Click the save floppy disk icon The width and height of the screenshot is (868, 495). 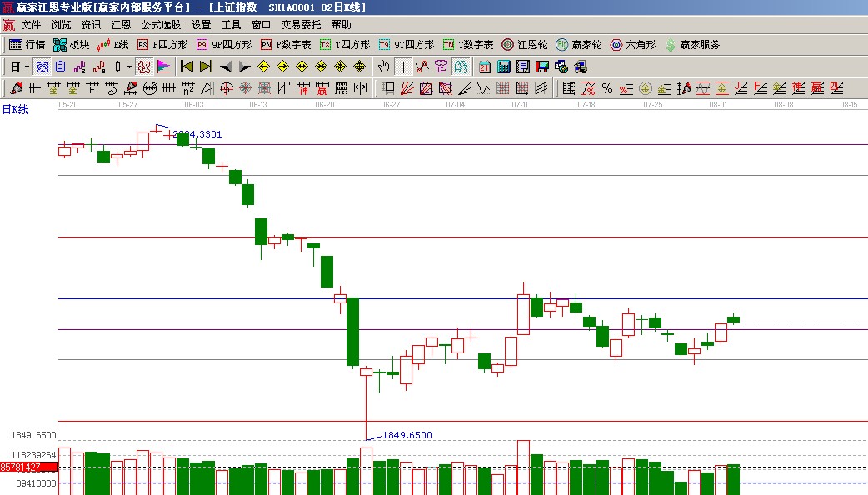point(541,67)
